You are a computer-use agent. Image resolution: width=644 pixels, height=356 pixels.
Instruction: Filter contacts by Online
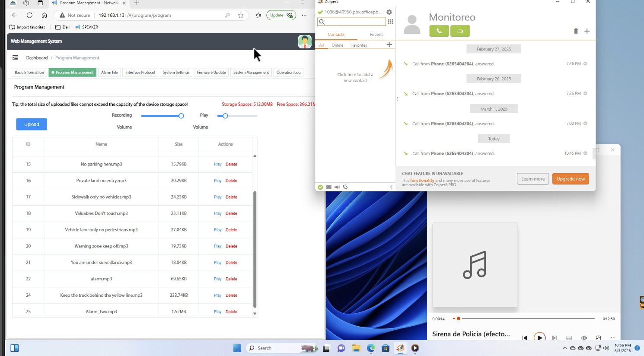coord(338,45)
